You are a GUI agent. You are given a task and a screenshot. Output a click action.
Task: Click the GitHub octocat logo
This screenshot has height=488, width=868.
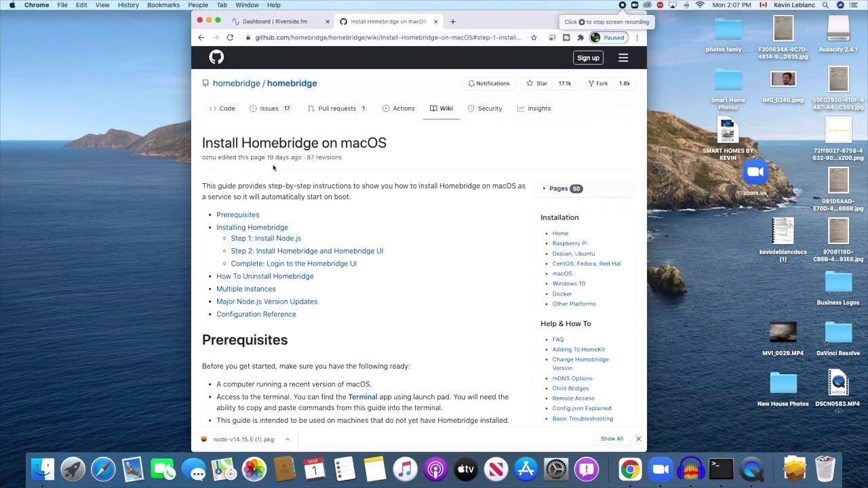(216, 58)
